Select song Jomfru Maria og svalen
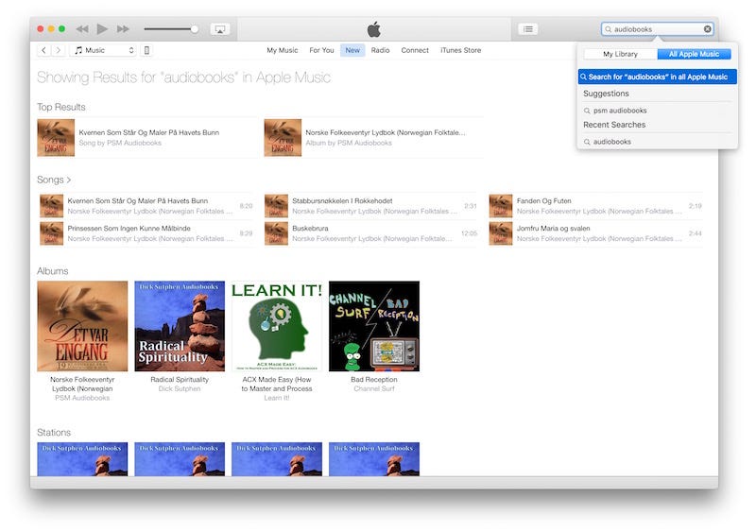Viewport: 756px width, 532px height. (x=595, y=233)
